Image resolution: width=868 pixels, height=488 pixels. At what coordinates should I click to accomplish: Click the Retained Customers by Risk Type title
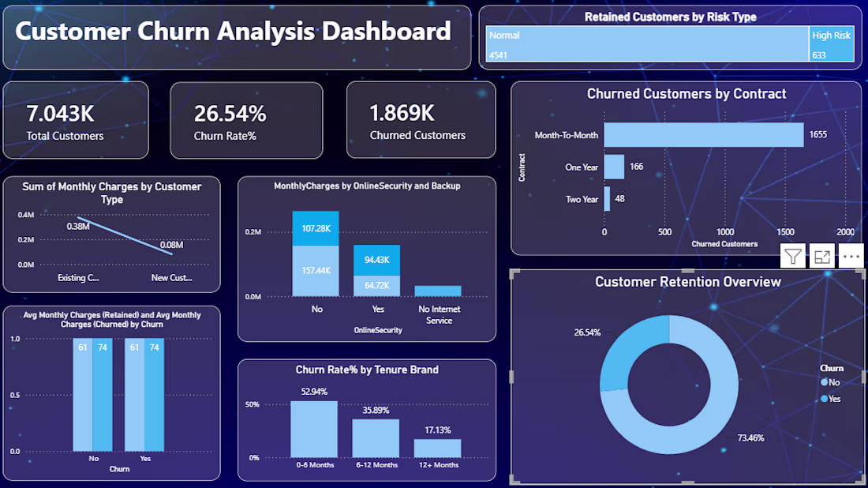pyautogui.click(x=671, y=17)
